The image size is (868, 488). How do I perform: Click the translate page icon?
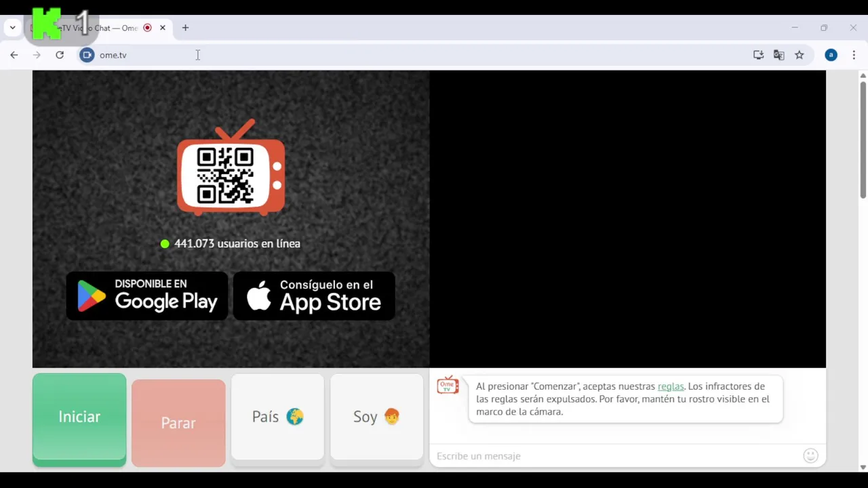[x=778, y=55]
